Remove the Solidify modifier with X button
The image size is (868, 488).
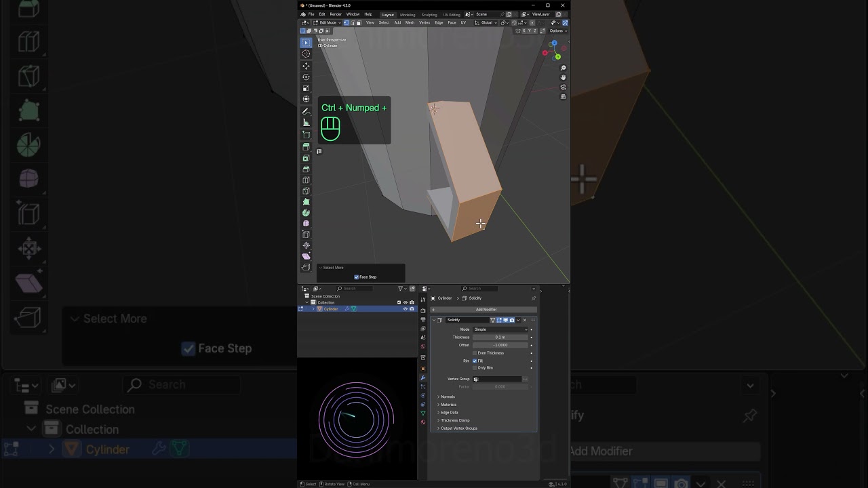point(524,320)
